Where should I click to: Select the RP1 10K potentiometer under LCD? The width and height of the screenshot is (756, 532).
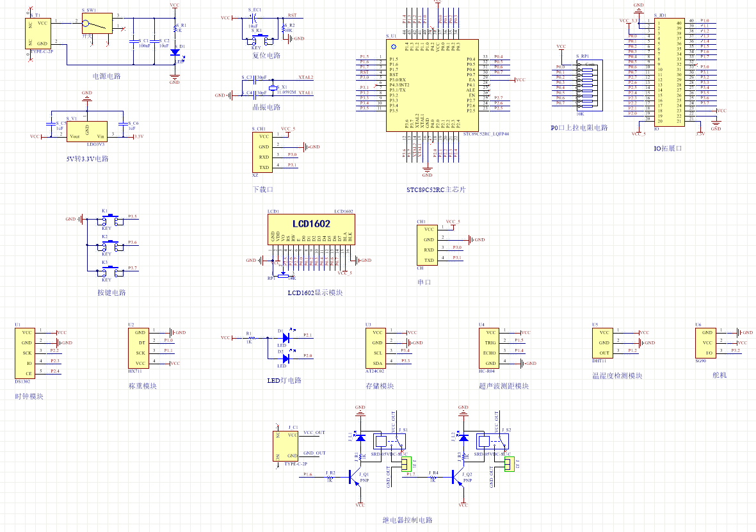[283, 276]
